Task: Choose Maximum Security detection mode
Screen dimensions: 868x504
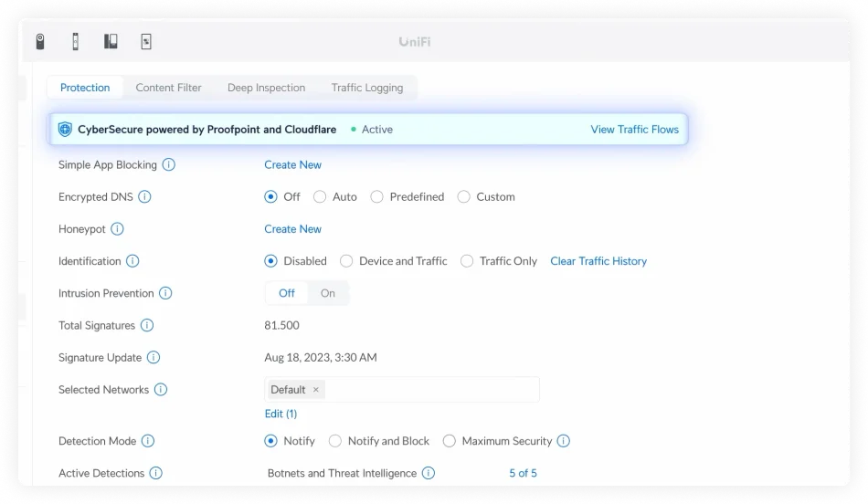Action: (449, 441)
